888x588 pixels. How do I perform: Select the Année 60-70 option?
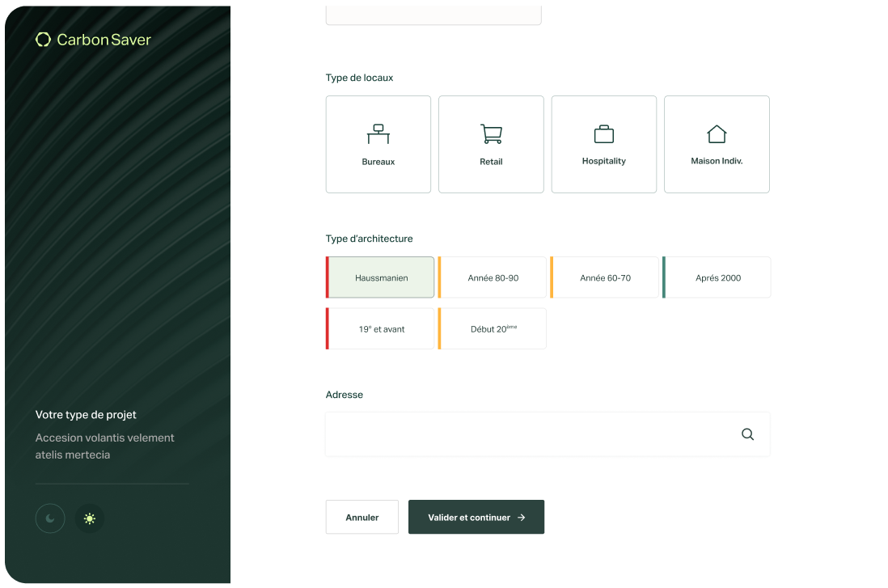tap(605, 277)
